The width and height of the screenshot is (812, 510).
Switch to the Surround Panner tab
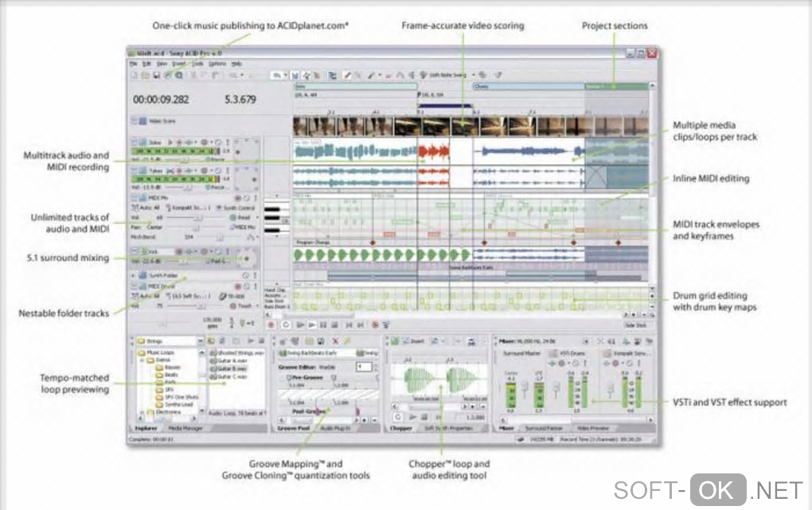pyautogui.click(x=544, y=429)
